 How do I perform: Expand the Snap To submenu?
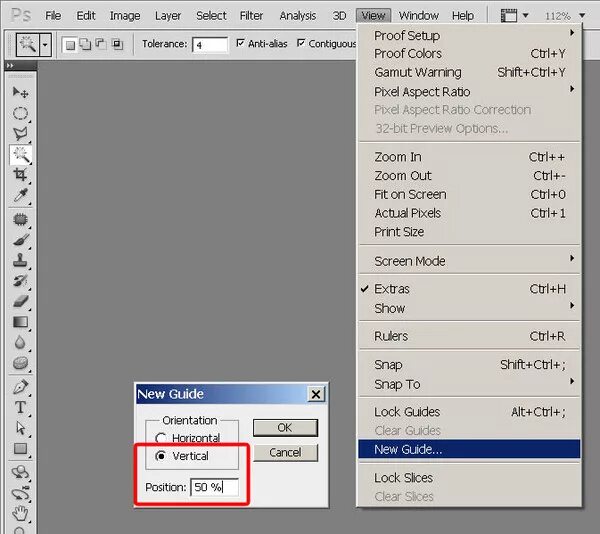coord(469,384)
